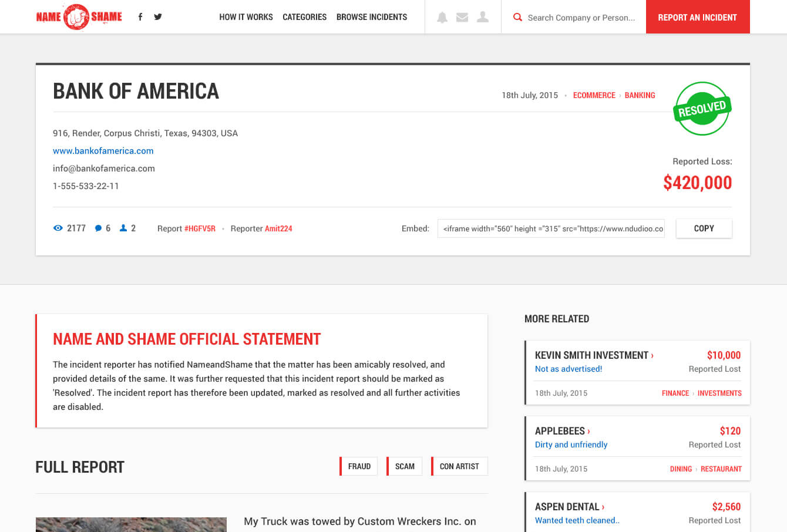
Task: Open www.bankofamerica.com link
Action: click(103, 151)
